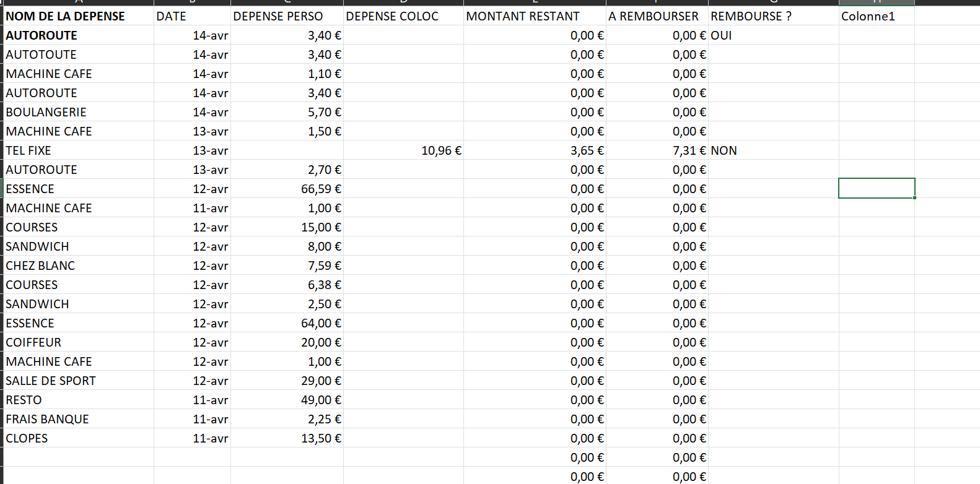Select the MONTANT RESTANT header cell

(x=535, y=16)
